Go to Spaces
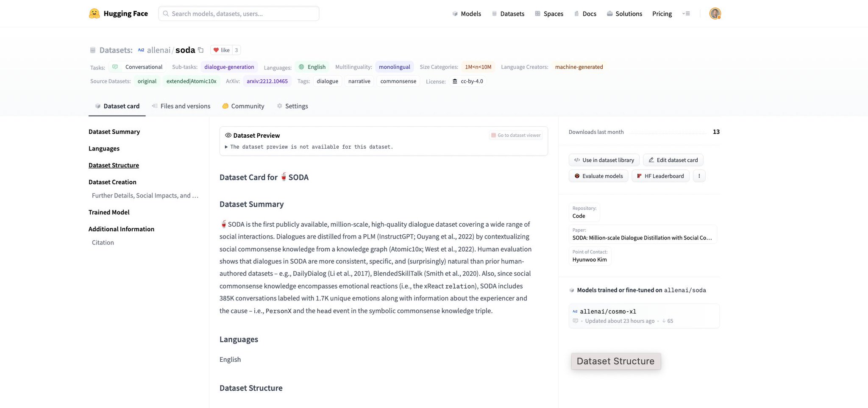This screenshot has width=868, height=408. click(549, 14)
